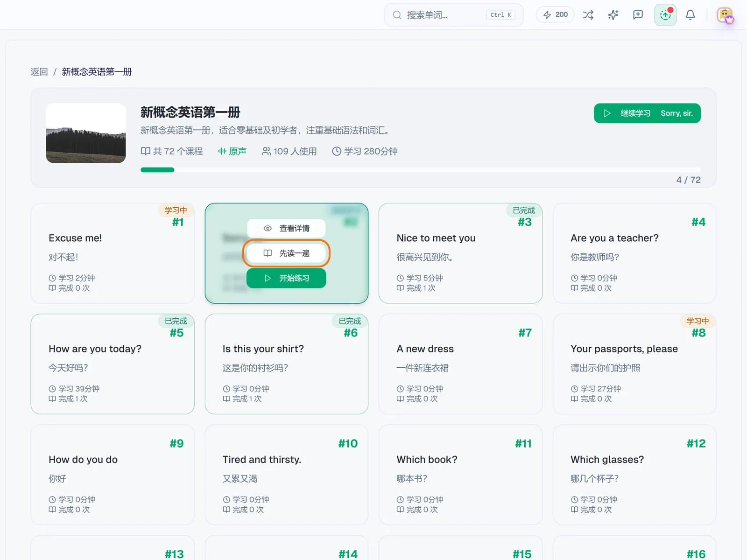Click the 新概念英语第一册 breadcrumb text
This screenshot has width=747, height=560.
[x=97, y=72]
